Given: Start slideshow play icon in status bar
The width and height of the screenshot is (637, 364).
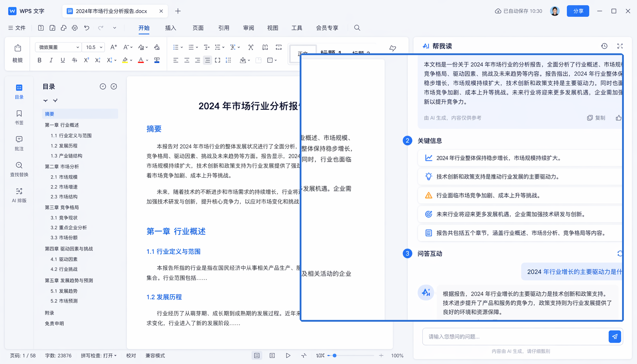Looking at the screenshot, I should [x=288, y=355].
